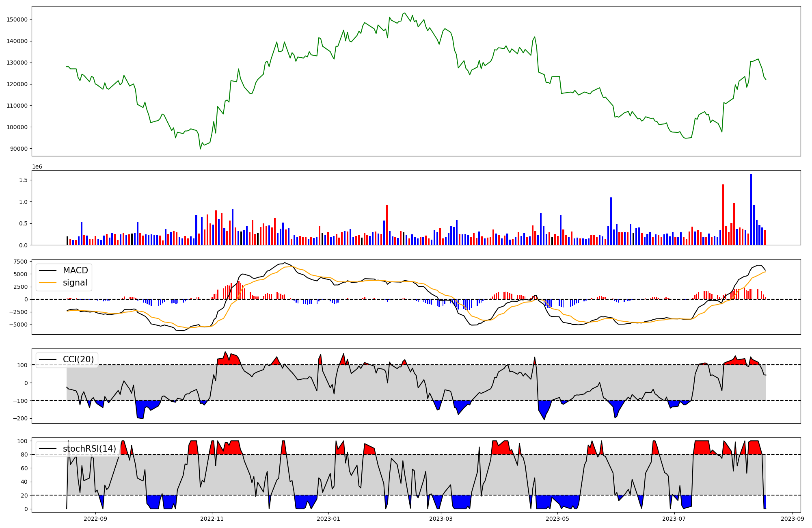
Task: Click the 2023-09 x-axis date label
Action: (793, 519)
